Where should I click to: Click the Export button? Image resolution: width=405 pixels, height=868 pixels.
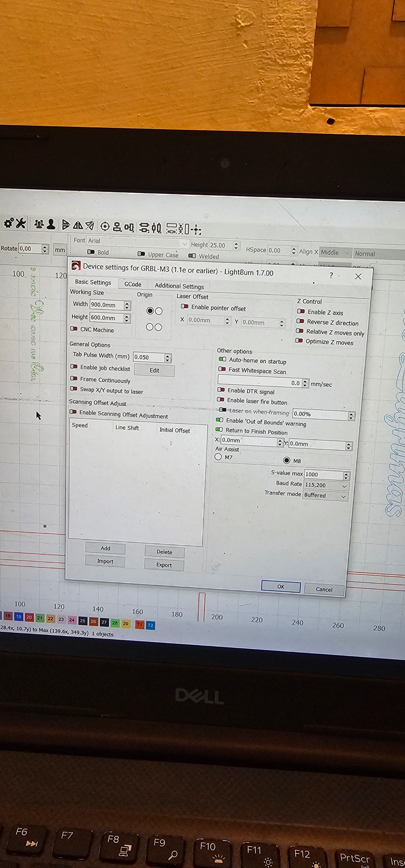click(164, 565)
